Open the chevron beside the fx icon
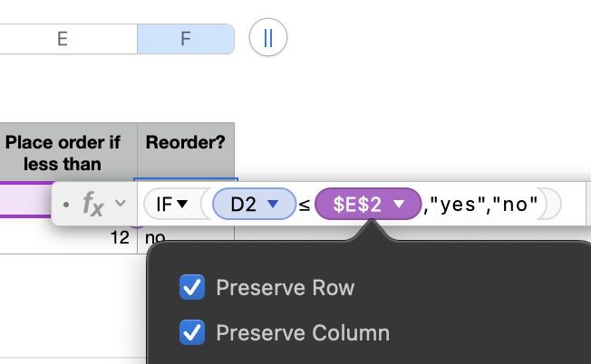591x364 pixels. pyautogui.click(x=120, y=206)
